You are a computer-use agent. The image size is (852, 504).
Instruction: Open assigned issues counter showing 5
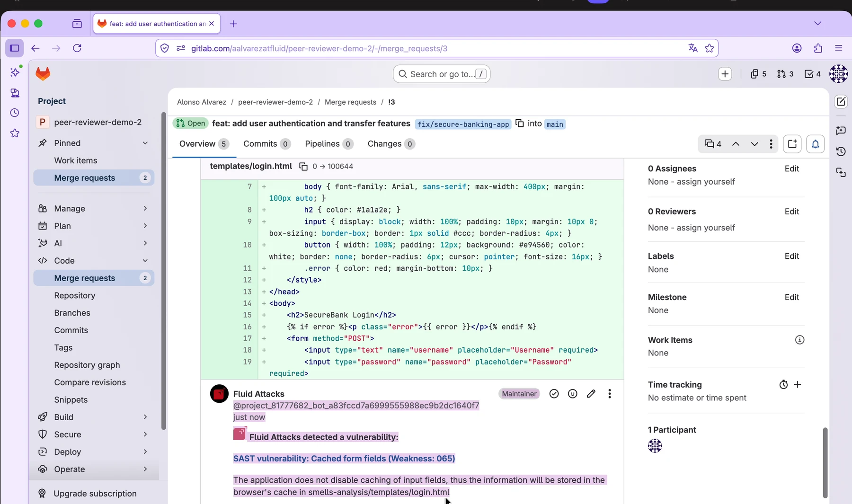(758, 74)
